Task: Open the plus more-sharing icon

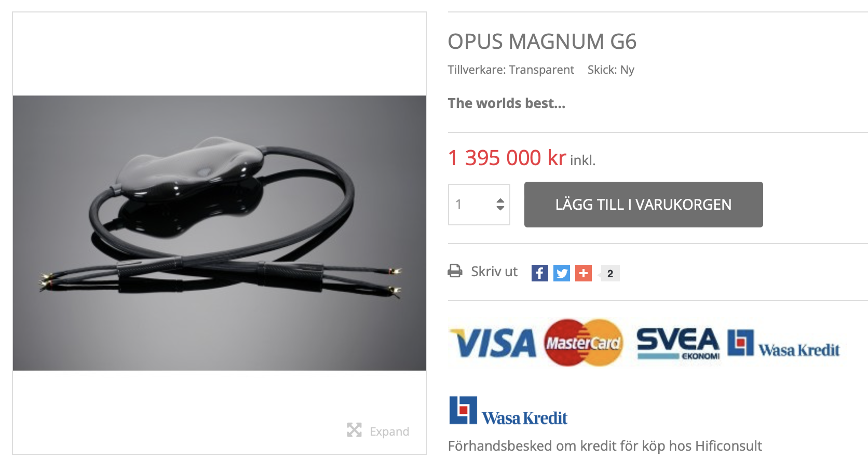Action: pos(583,273)
